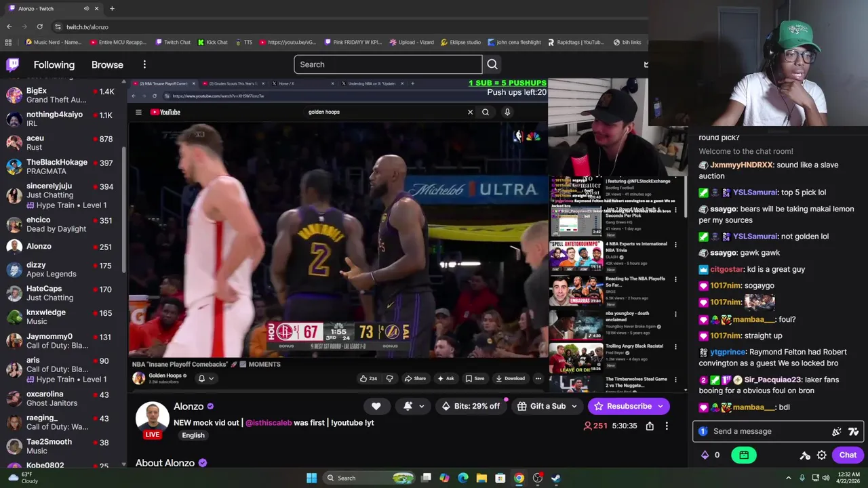Reload the current page
The width and height of the screenshot is (868, 488).
(x=40, y=27)
